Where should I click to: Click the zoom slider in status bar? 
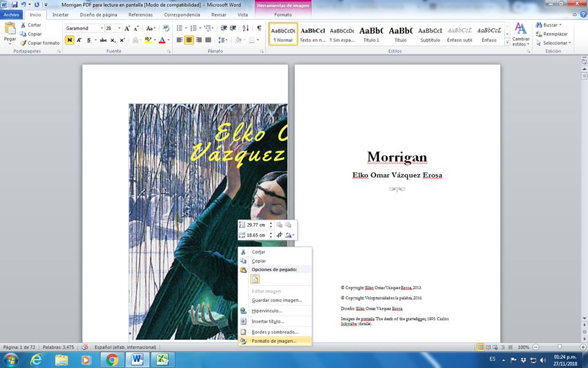[x=559, y=347]
